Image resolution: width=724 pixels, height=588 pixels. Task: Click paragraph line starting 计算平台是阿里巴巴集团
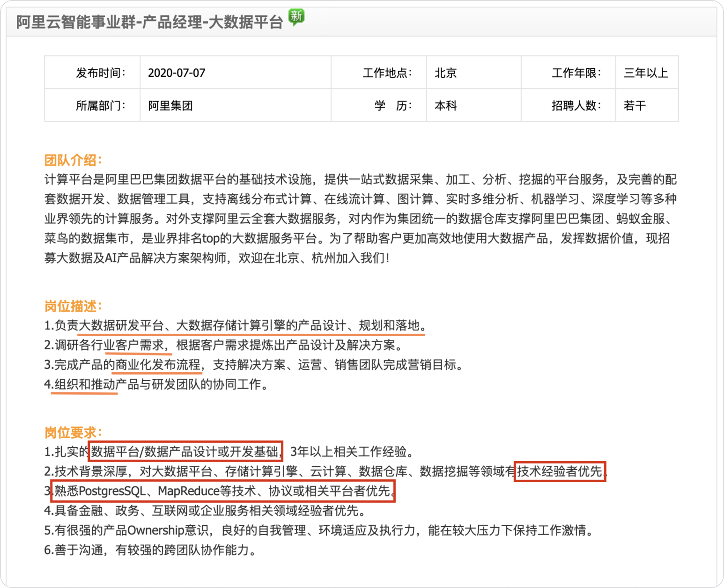click(361, 179)
